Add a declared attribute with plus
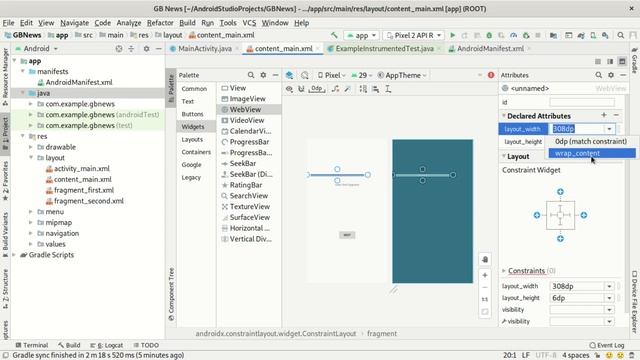The width and height of the screenshot is (640, 360). tap(604, 116)
